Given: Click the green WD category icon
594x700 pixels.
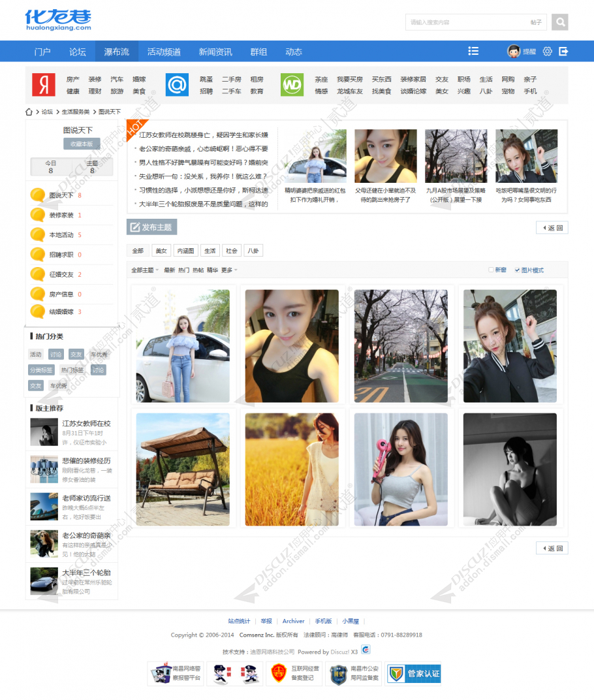Looking at the screenshot, I should tap(292, 85).
